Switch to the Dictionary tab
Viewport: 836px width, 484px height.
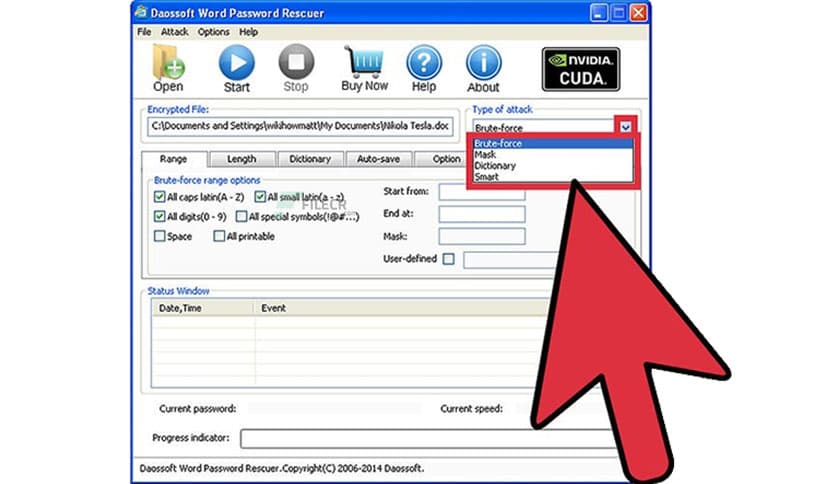[x=310, y=159]
